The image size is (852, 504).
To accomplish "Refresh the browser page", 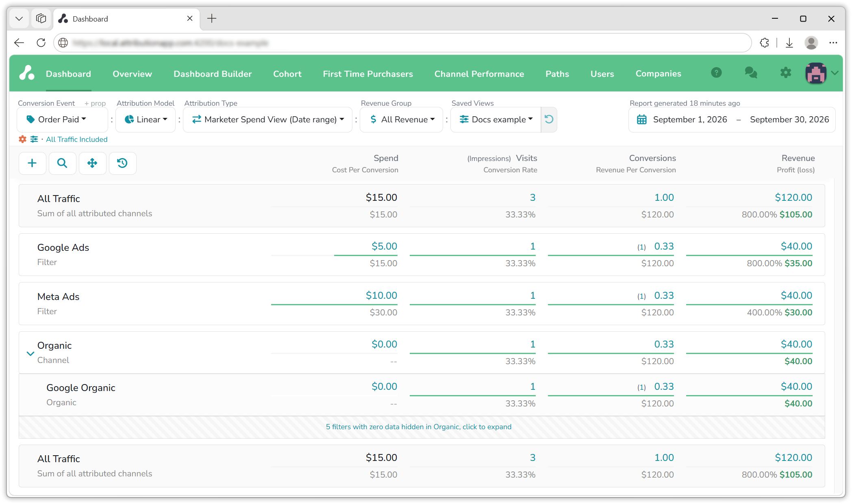I will 41,43.
